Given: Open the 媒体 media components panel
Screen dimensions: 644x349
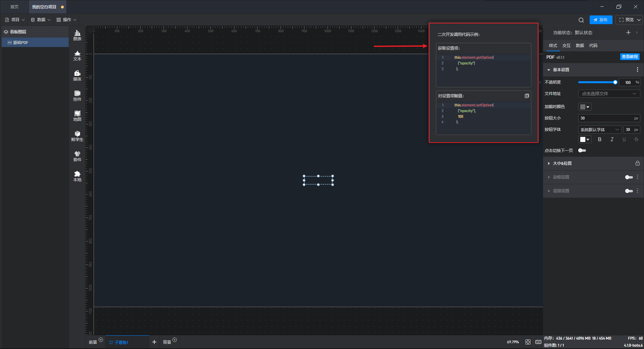Looking at the screenshot, I should point(77,76).
